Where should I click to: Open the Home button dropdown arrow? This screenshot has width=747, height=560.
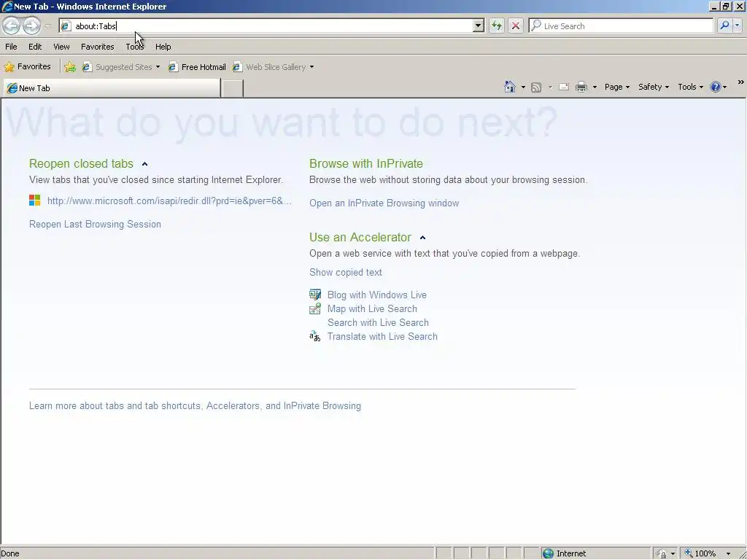click(523, 87)
